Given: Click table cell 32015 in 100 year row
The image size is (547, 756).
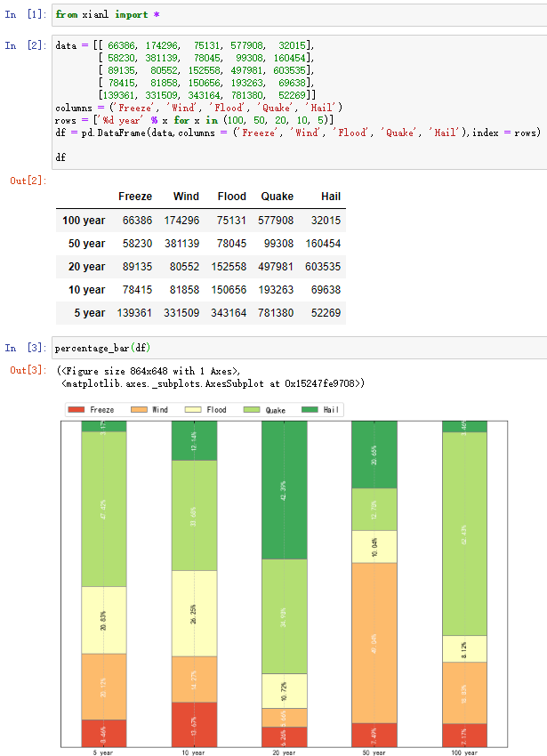Looking at the screenshot, I should pyautogui.click(x=326, y=221).
